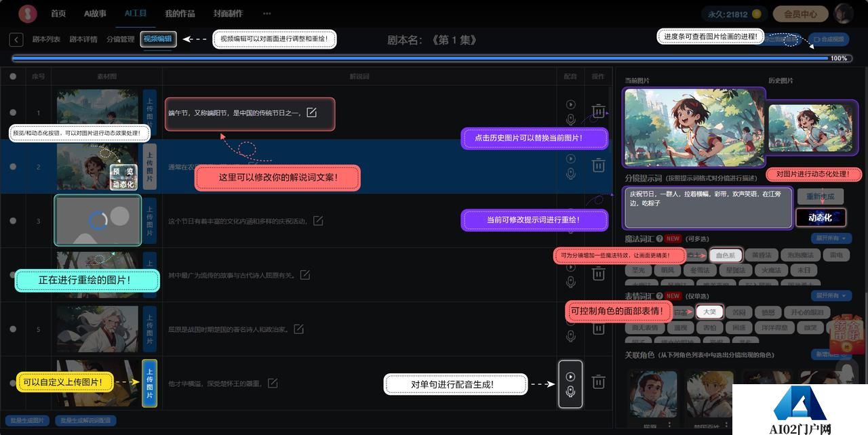Click microphone icon in row 4

click(x=570, y=283)
